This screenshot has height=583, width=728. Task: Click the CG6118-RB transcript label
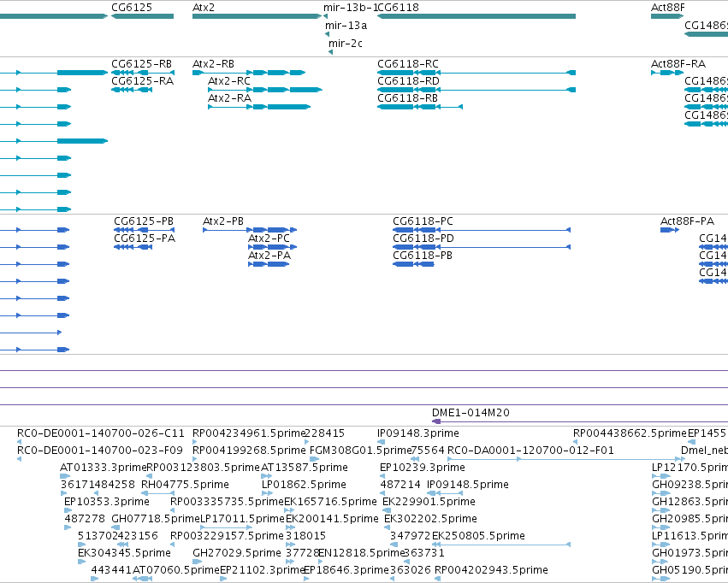[x=408, y=98]
